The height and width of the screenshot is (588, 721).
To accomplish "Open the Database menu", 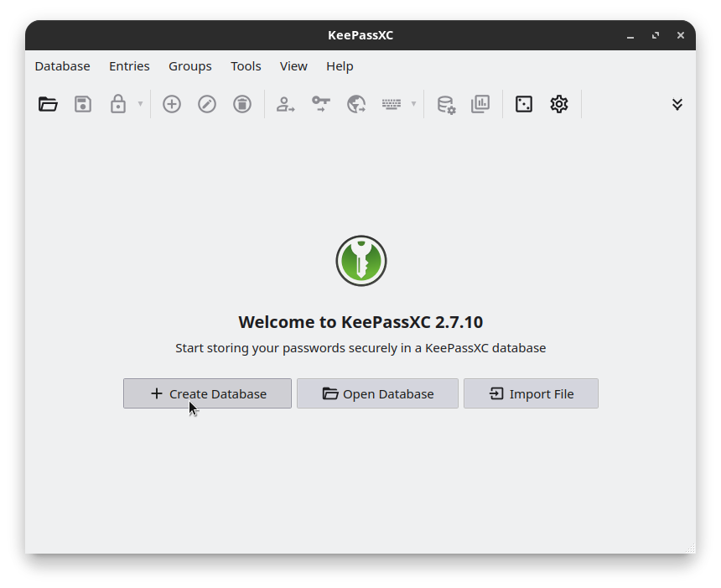I will (63, 66).
